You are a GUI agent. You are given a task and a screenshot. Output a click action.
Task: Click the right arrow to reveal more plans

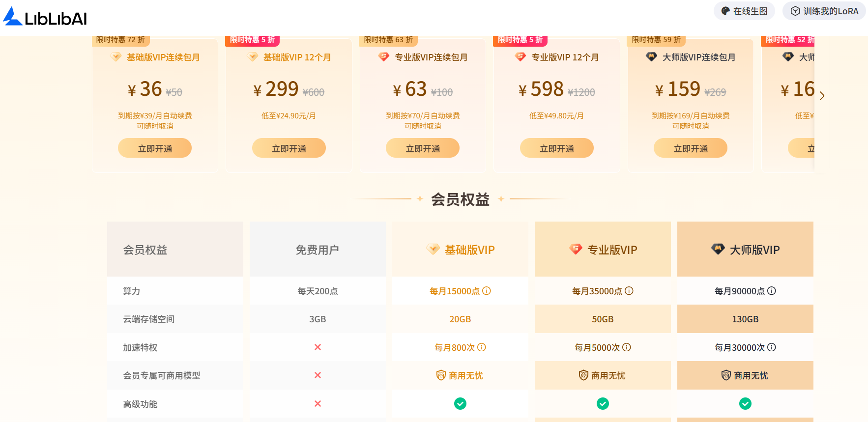pyautogui.click(x=822, y=96)
